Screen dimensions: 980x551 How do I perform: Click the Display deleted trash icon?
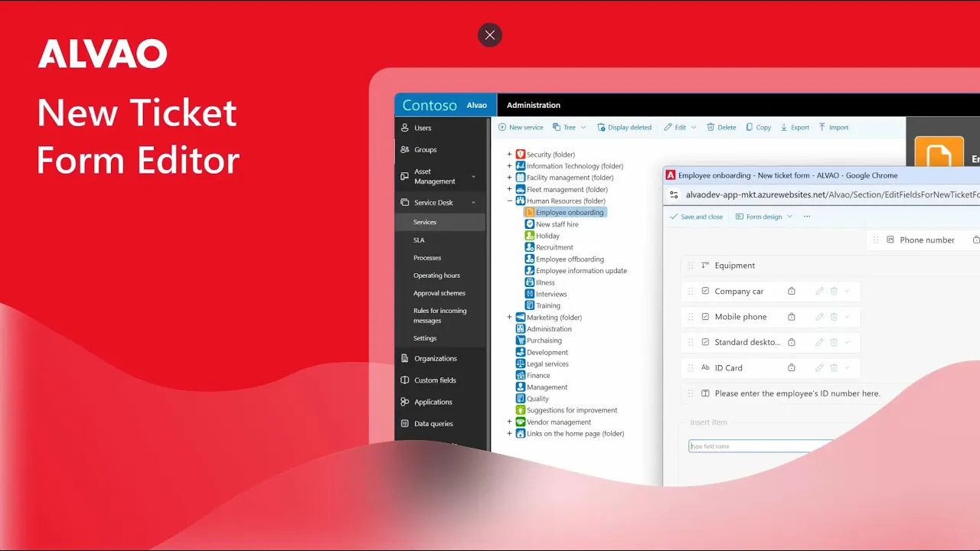coord(602,128)
